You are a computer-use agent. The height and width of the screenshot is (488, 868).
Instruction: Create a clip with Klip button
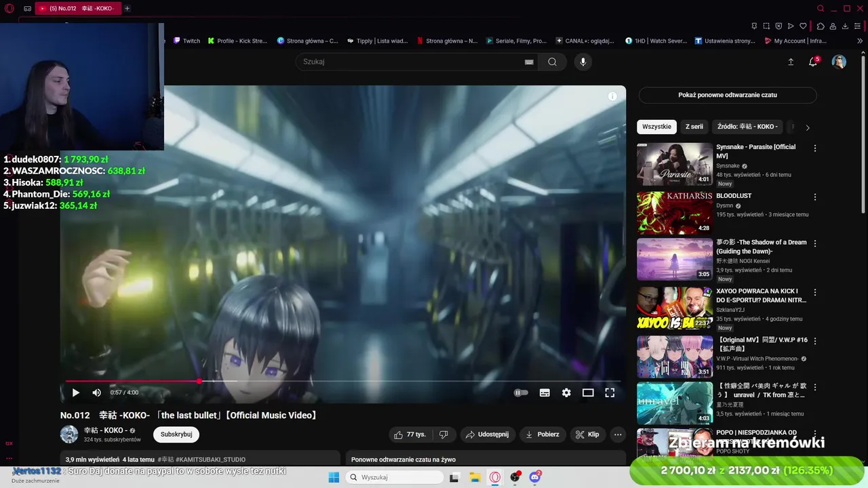(587, 434)
